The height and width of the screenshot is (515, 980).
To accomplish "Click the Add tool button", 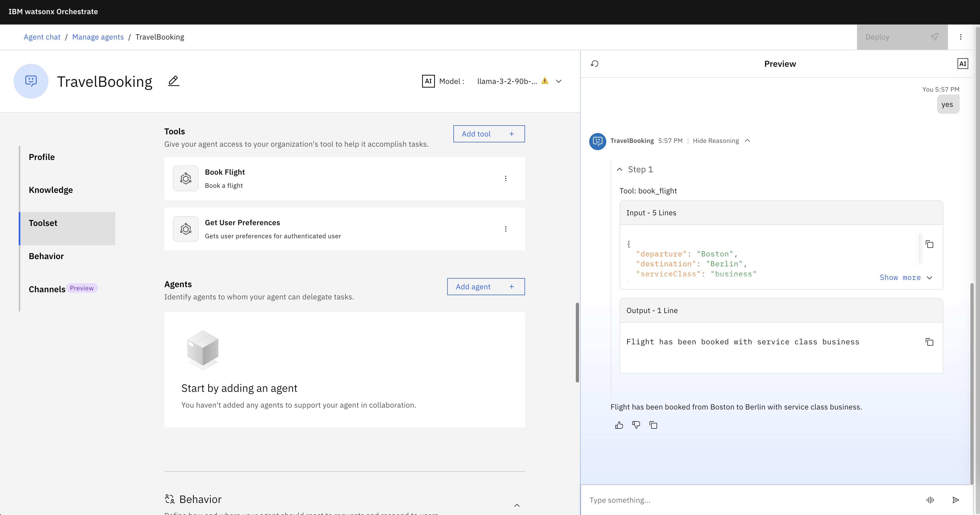I will tap(489, 134).
